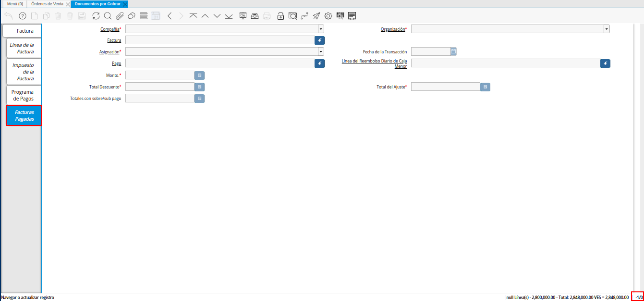Open Impuesto de la Factura side tab
The height and width of the screenshot is (301, 644).
pos(24,72)
